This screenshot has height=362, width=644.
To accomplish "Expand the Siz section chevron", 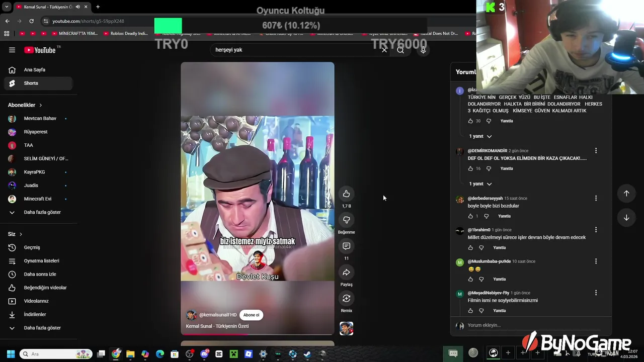I will pyautogui.click(x=21, y=234).
